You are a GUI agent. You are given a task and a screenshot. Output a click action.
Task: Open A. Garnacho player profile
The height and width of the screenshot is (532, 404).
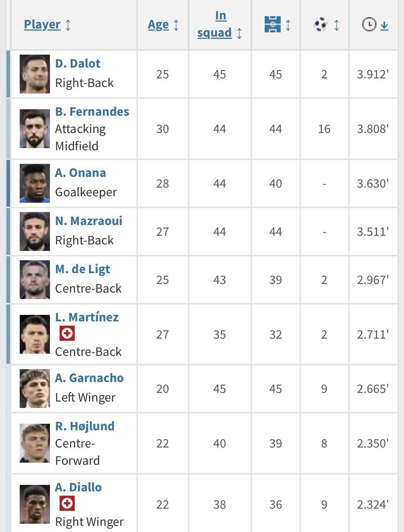(x=89, y=378)
